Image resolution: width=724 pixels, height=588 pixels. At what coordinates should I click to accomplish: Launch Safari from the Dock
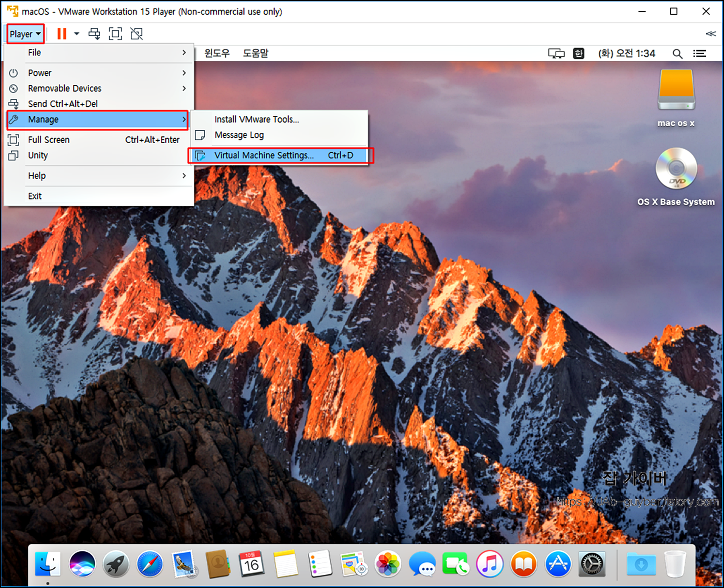(x=150, y=563)
